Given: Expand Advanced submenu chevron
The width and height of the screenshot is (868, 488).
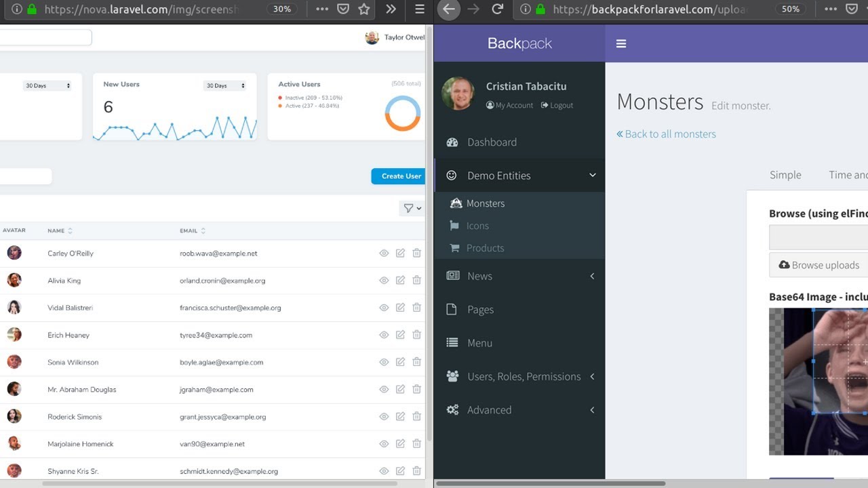Looking at the screenshot, I should coord(592,410).
